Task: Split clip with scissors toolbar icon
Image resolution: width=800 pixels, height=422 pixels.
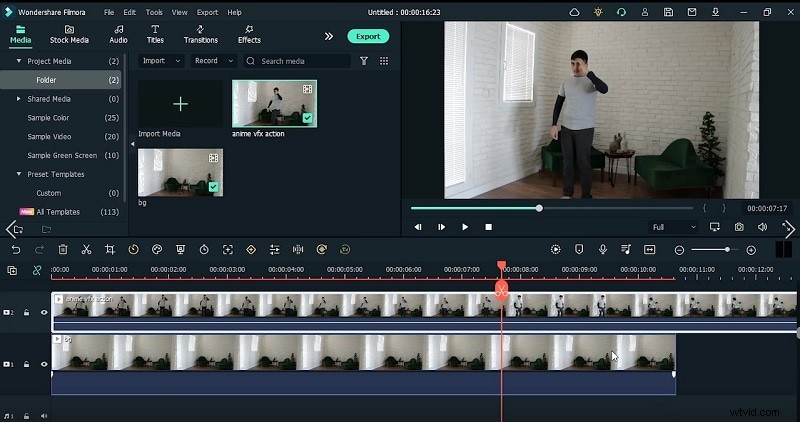Action: 86,250
